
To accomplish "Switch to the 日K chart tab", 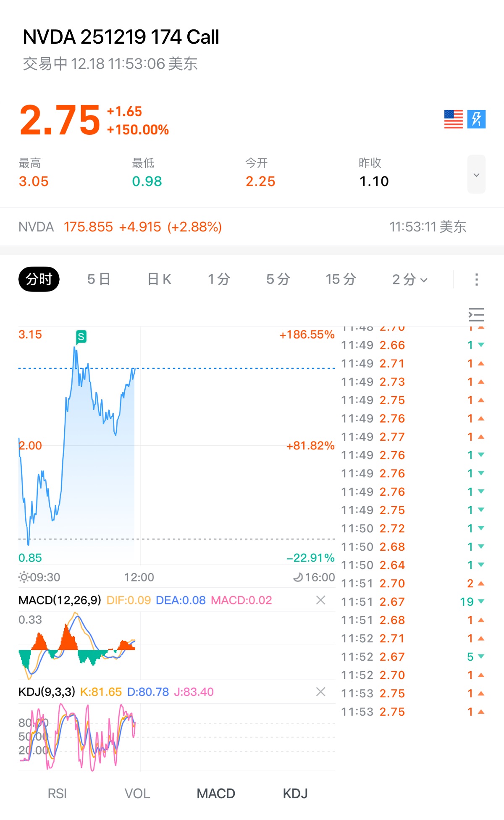I will tap(159, 279).
